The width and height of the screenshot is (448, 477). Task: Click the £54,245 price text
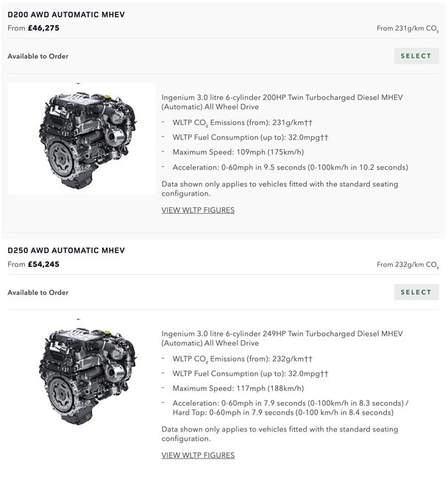[x=43, y=264]
